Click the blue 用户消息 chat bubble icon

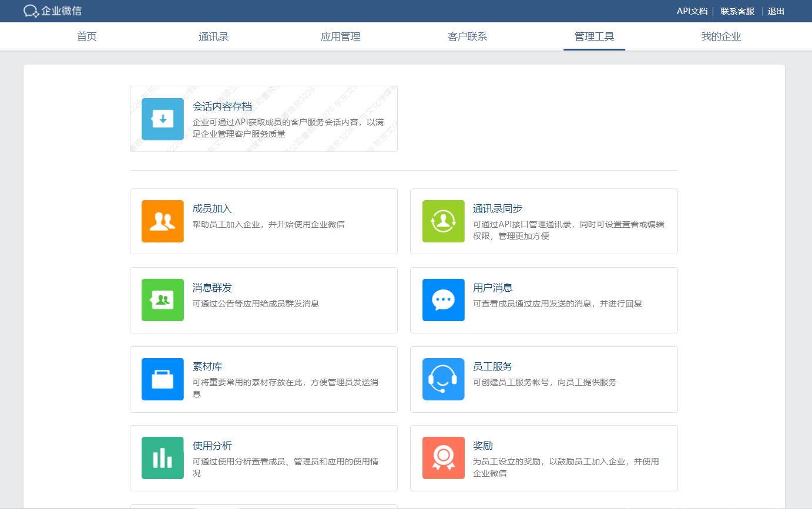click(x=444, y=300)
